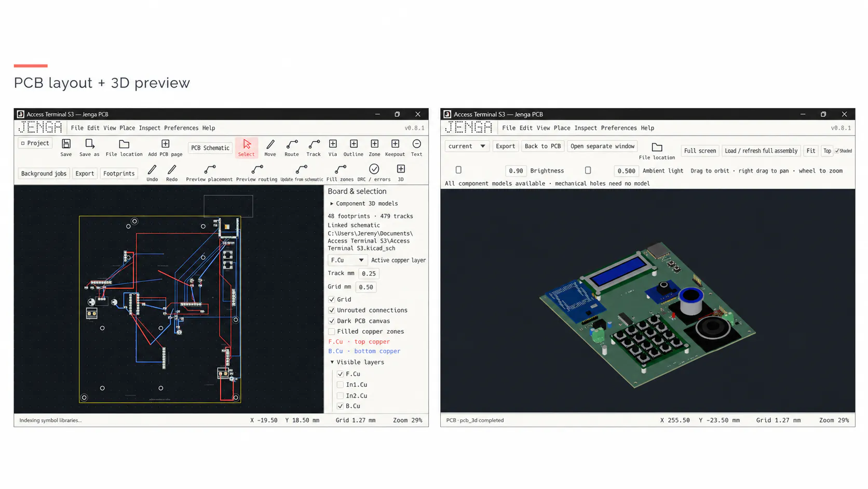Toggle the Shaded checkbox in 3D window
The width and height of the screenshot is (868, 489).
[837, 151]
